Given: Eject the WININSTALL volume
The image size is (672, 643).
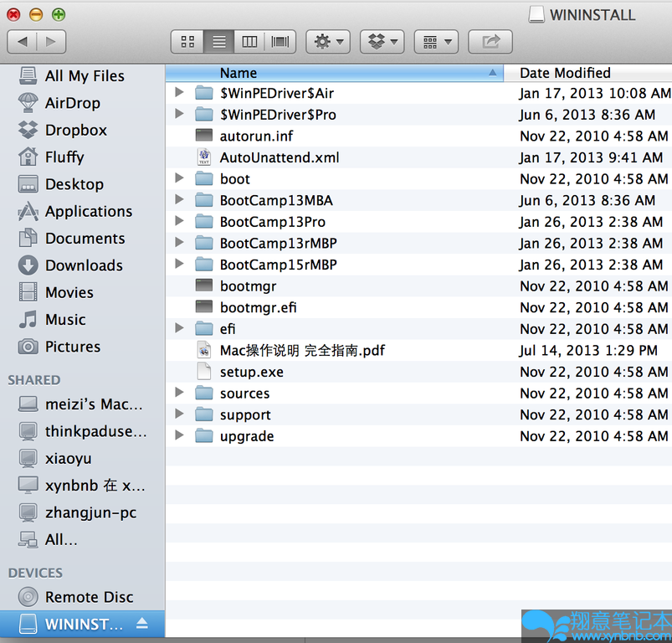Looking at the screenshot, I should [142, 624].
